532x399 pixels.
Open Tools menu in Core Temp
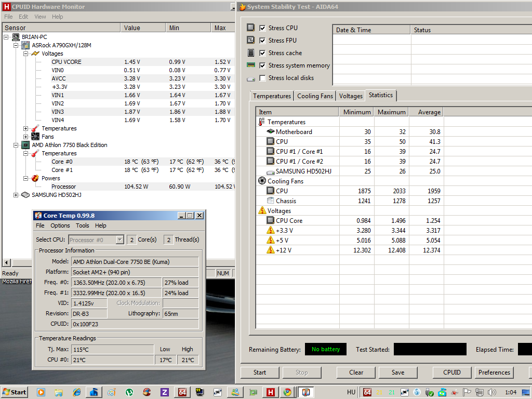(x=83, y=225)
